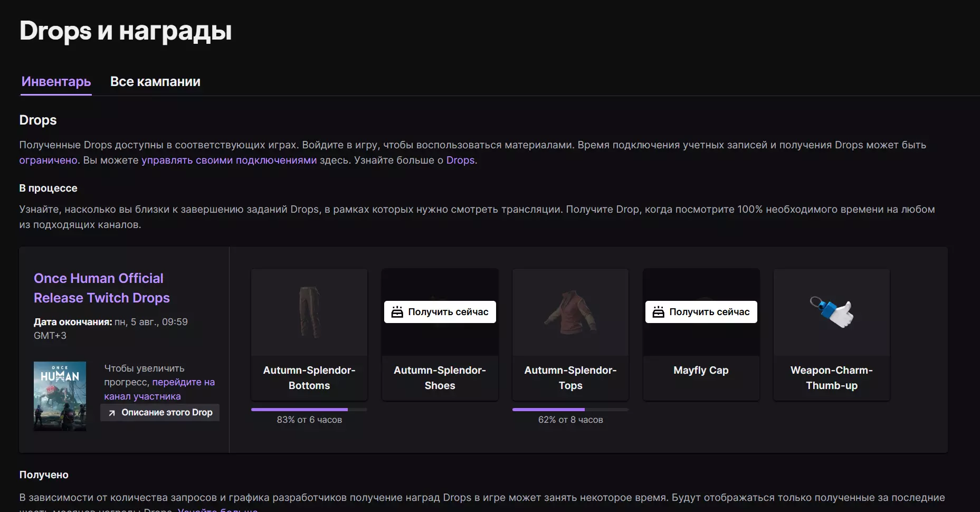Click the Weapon-Charm-Thumb-up charm icon

[x=832, y=312]
